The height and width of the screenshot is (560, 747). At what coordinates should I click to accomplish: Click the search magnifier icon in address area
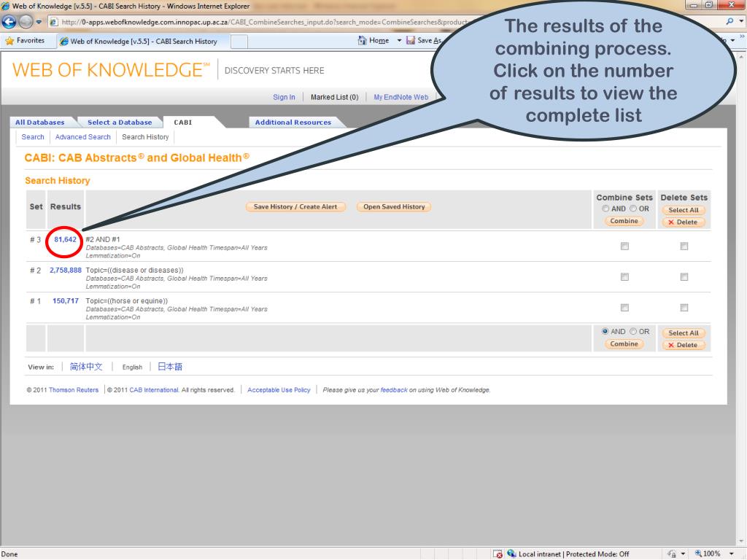(729, 22)
